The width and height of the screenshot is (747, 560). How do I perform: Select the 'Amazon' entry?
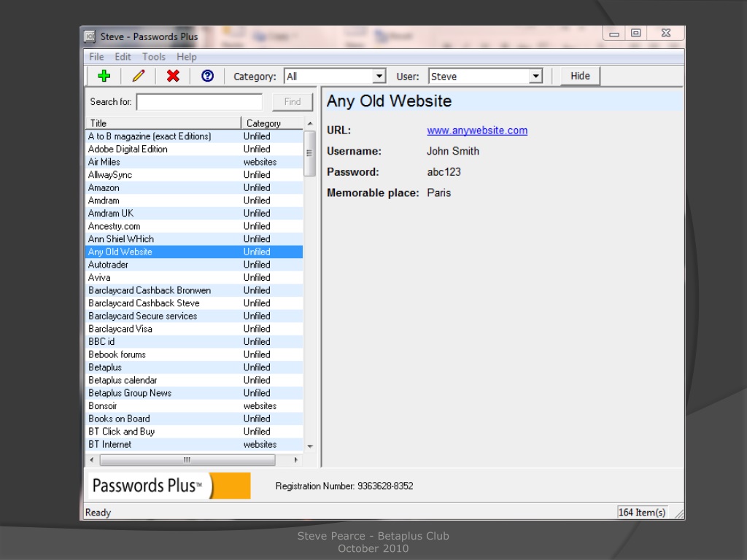pos(194,187)
